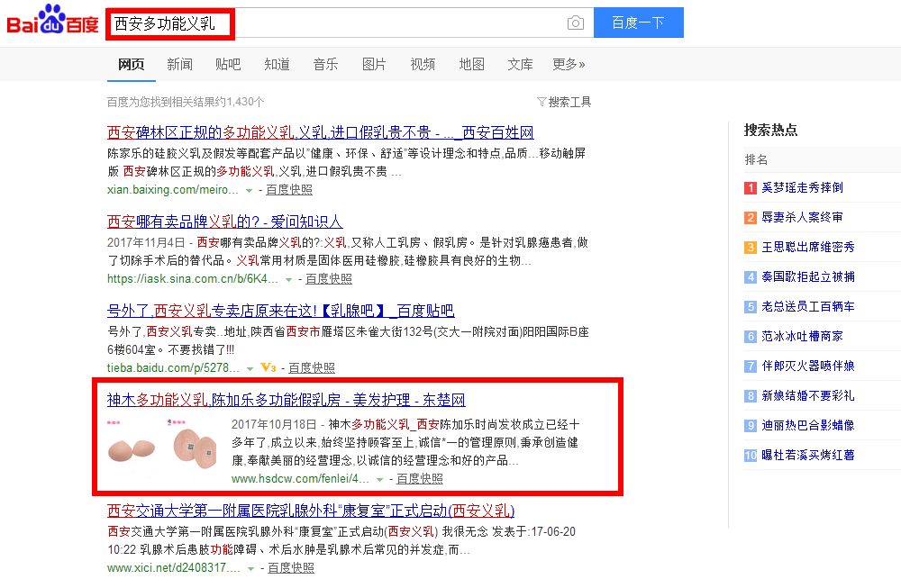Focus the search input field
The width and height of the screenshot is (901, 588).
click(350, 23)
